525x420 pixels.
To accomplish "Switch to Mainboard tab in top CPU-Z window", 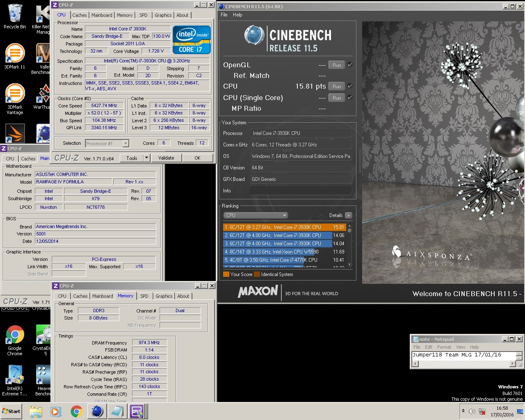I will tap(102, 15).
